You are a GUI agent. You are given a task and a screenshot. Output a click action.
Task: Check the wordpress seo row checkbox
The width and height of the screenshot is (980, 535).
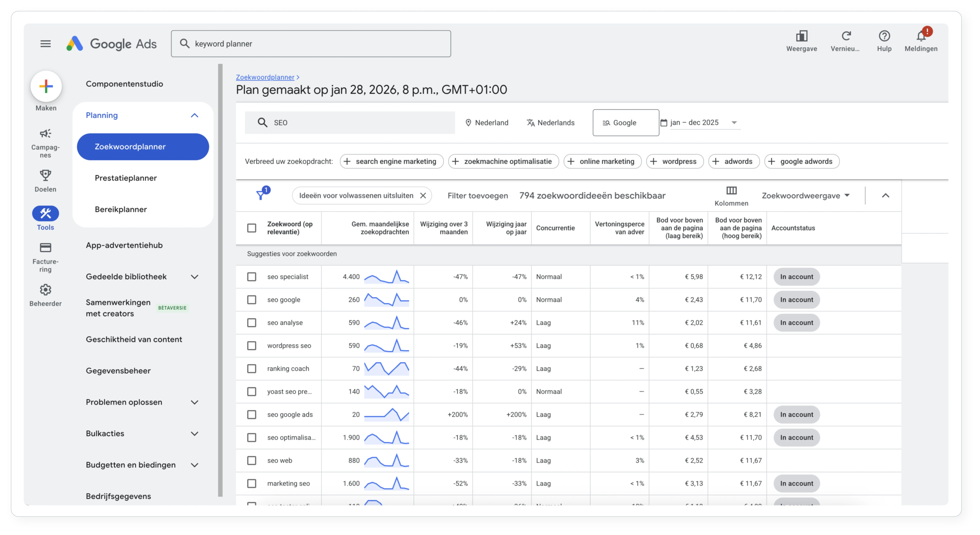[252, 345]
